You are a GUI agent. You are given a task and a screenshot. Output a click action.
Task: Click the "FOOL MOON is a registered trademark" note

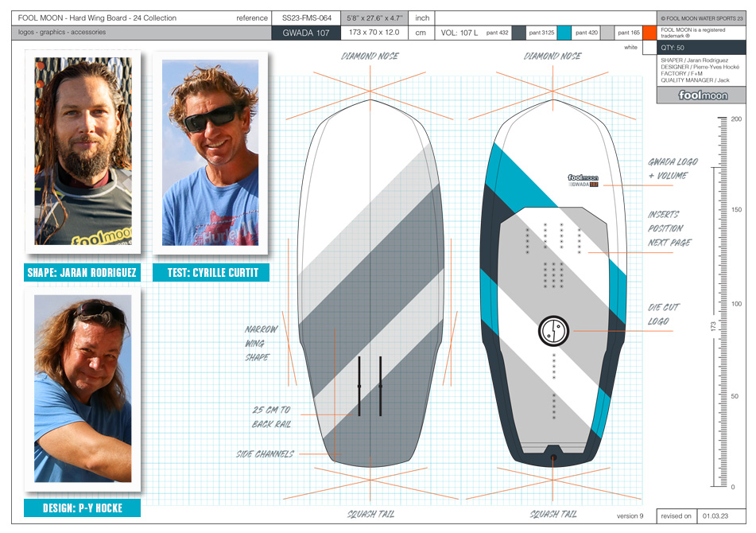click(693, 33)
